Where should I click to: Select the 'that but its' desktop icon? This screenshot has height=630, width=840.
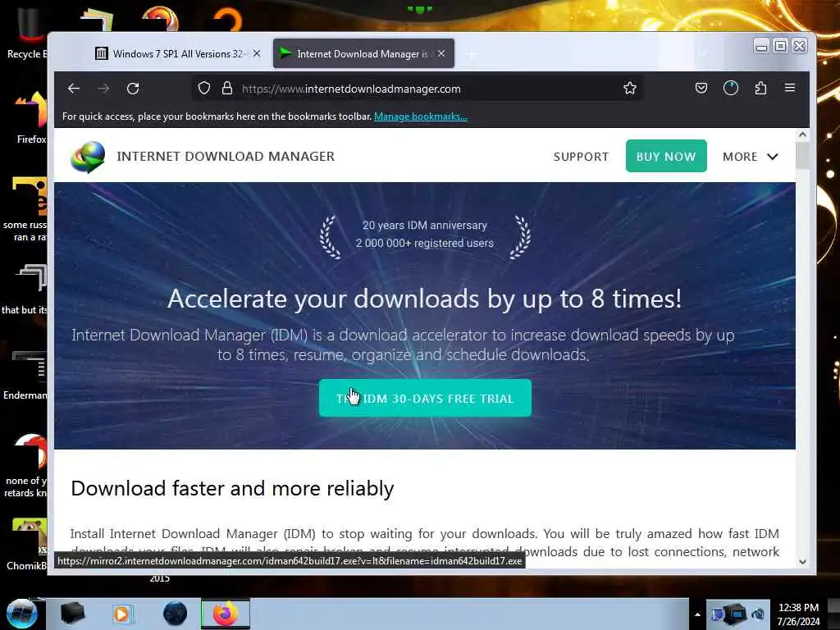tap(25, 290)
